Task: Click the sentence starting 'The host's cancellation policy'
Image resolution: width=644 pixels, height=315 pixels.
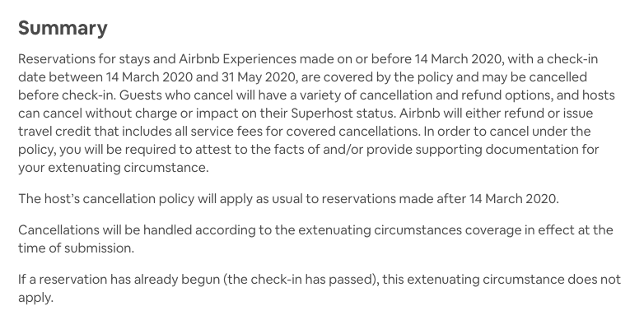Action: [288, 199]
